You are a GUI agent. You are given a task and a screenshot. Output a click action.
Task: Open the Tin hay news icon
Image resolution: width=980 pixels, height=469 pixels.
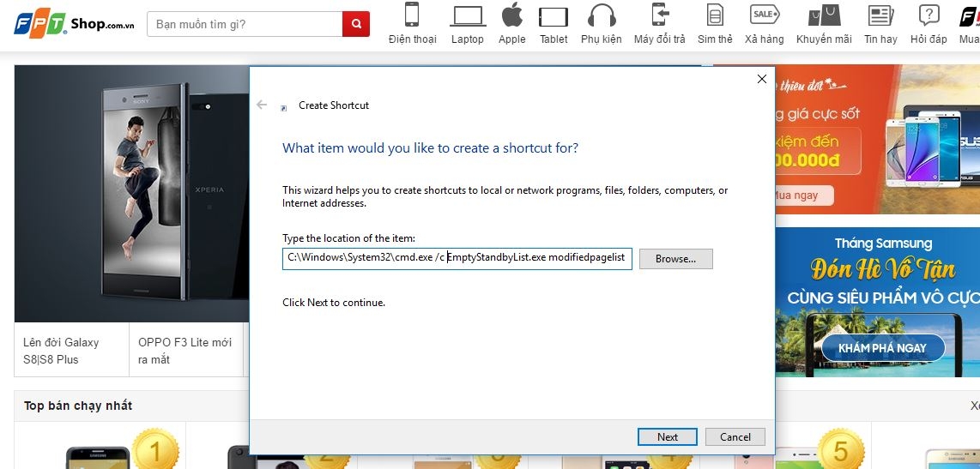(x=880, y=15)
